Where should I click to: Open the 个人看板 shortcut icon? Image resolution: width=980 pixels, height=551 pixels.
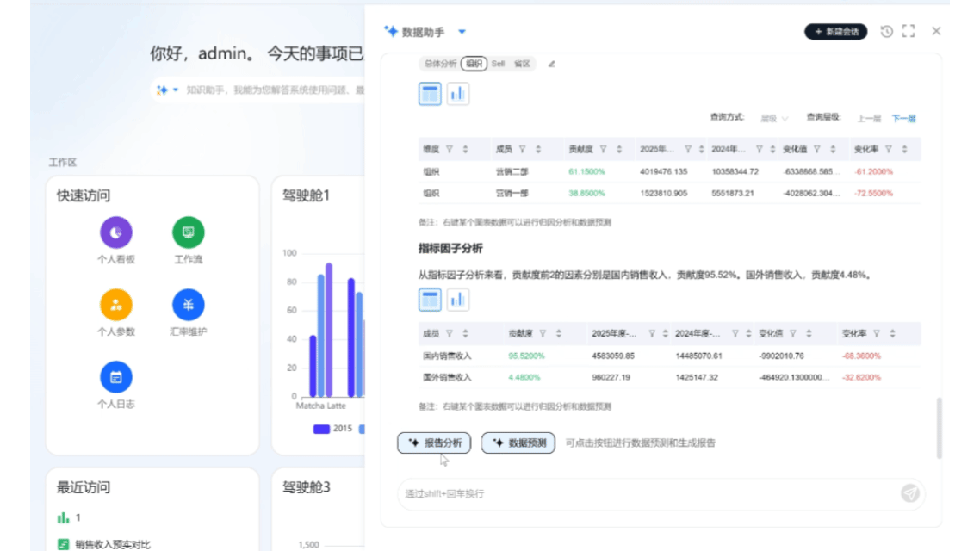pyautogui.click(x=116, y=232)
